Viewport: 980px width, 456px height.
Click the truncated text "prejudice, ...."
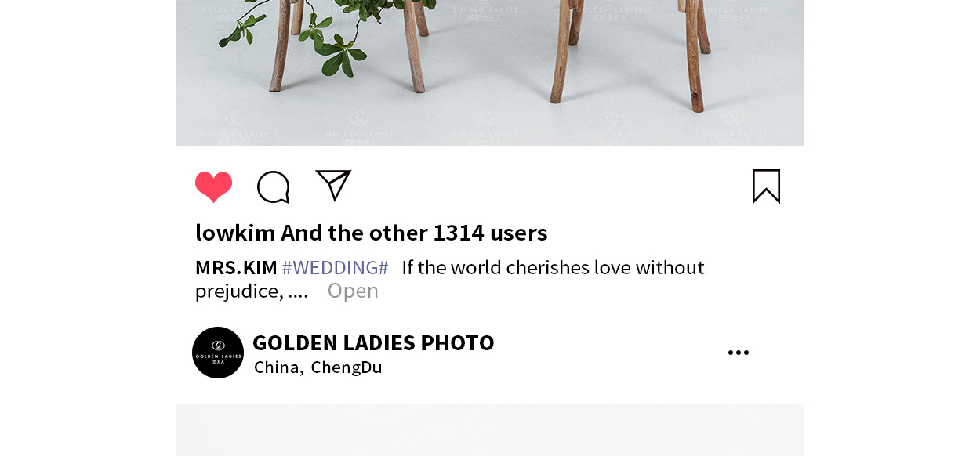252,291
